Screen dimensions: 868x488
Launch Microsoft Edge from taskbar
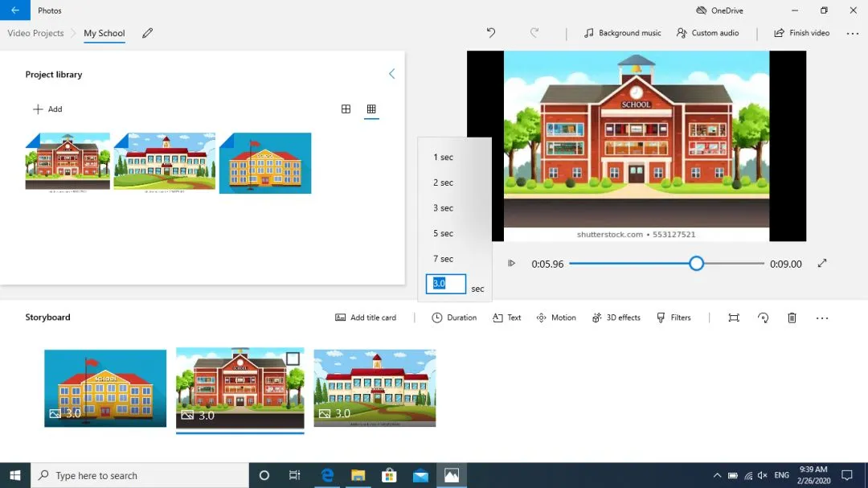(x=327, y=475)
